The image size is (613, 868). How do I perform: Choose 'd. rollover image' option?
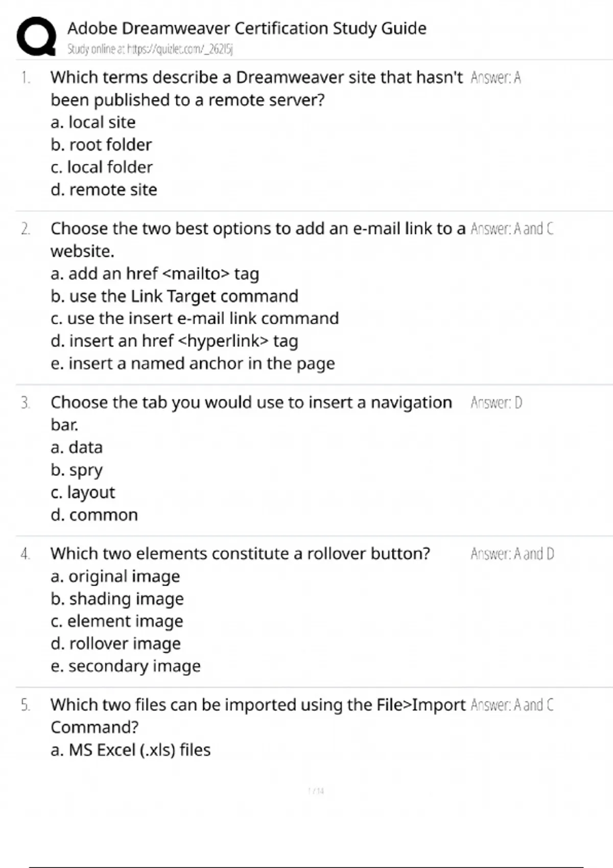[x=115, y=644]
